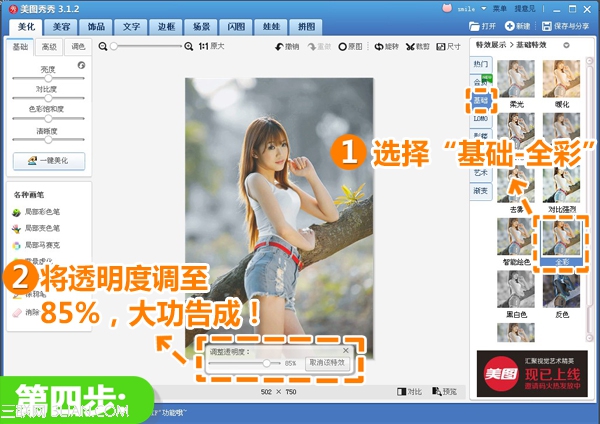The width and height of the screenshot is (600, 424).
Task: Click the 透明度 opacity slider handle
Action: (x=266, y=363)
